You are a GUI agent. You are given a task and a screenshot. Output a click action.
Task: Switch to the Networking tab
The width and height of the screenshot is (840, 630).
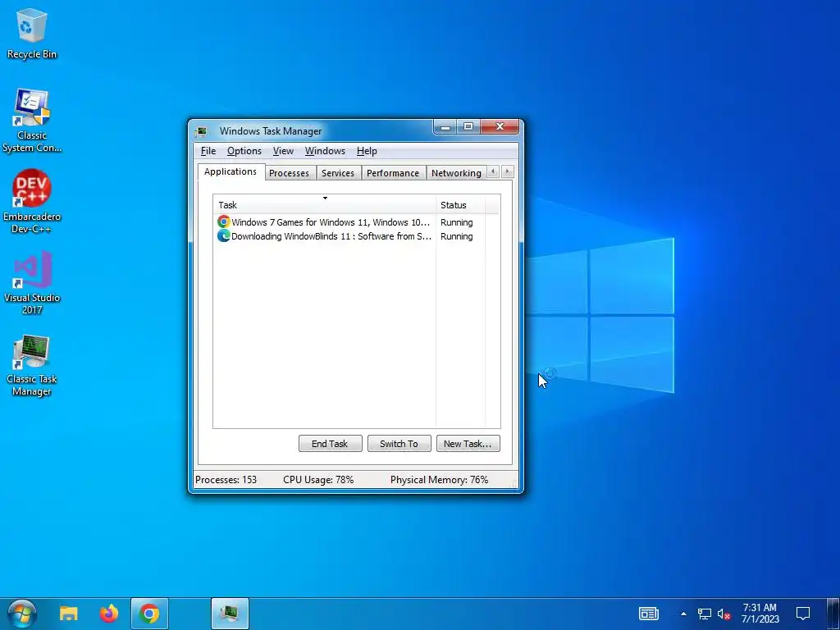click(x=456, y=173)
